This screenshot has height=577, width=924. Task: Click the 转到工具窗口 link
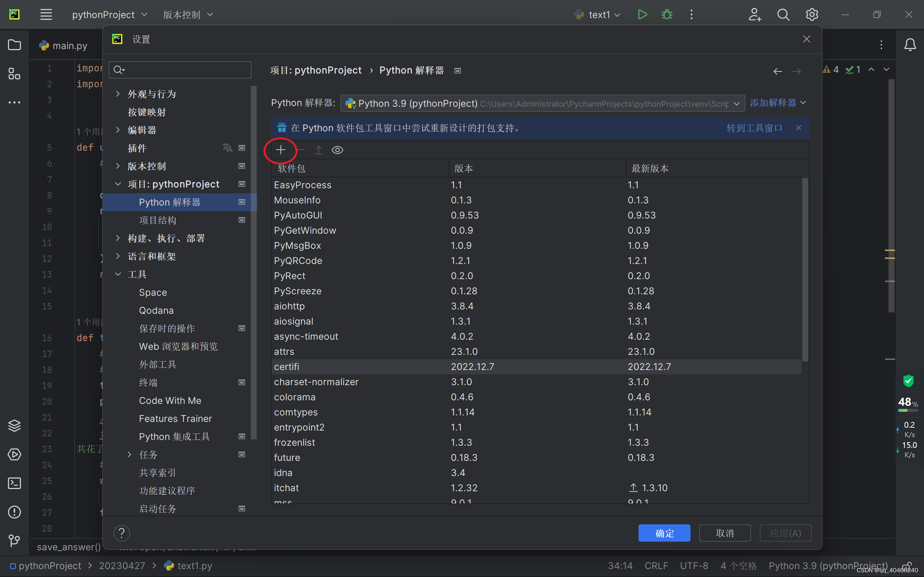754,128
